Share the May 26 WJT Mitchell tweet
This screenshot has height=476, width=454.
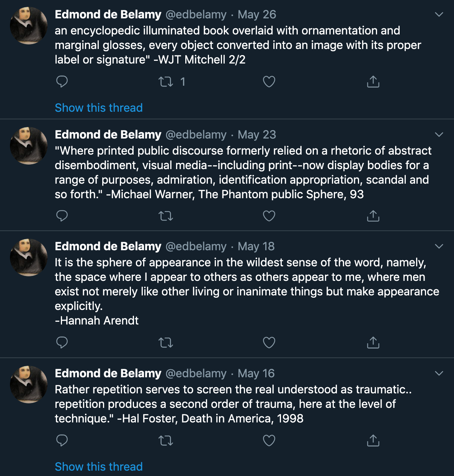point(373,82)
